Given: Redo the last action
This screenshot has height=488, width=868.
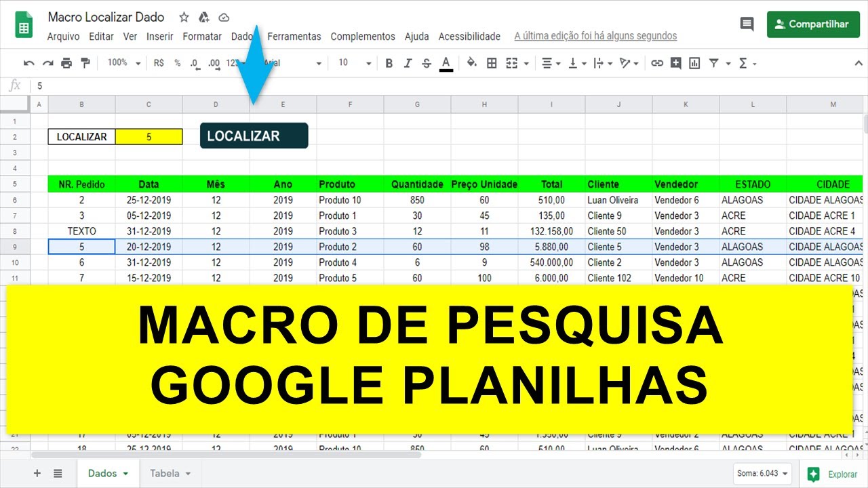Looking at the screenshot, I should point(47,63).
